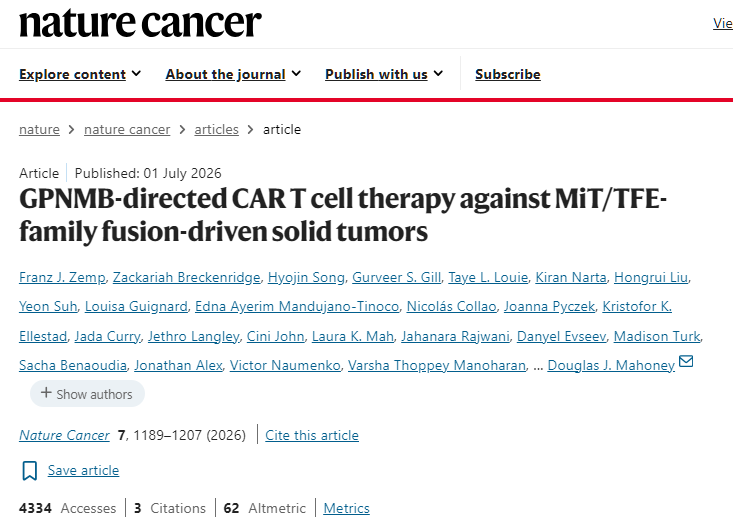The image size is (733, 528).
Task: Open the About the journal menu
Action: pyautogui.click(x=225, y=74)
